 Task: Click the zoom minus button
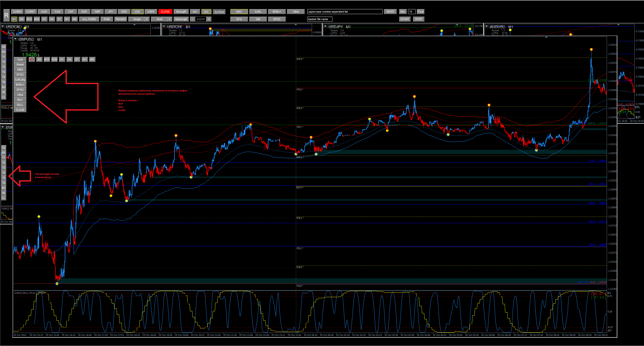(193, 19)
